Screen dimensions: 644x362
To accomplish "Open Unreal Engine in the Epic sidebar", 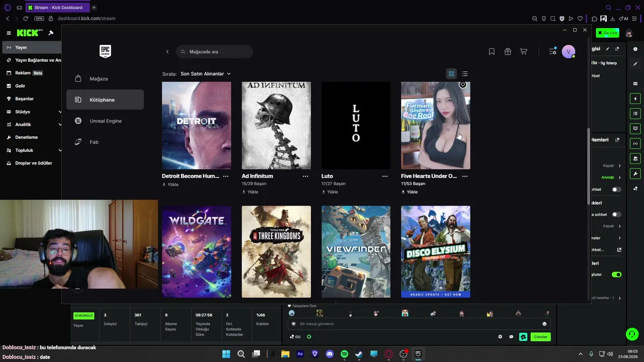I will tap(105, 121).
